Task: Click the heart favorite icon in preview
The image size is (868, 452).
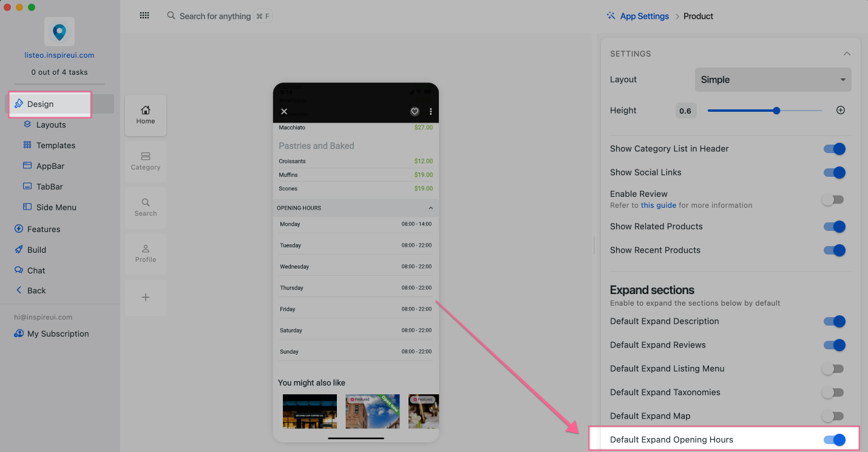Action: (415, 111)
